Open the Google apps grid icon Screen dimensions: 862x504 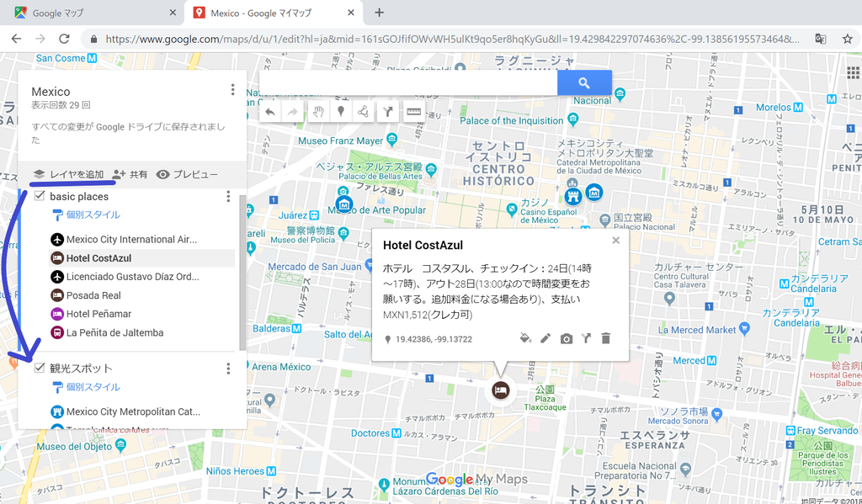[854, 72]
